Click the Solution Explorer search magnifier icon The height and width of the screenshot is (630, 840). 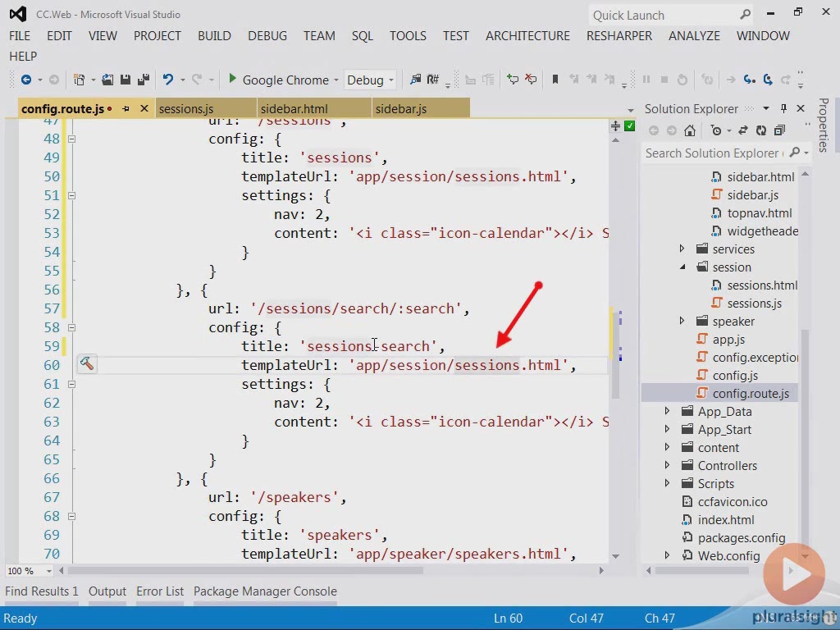coord(794,153)
